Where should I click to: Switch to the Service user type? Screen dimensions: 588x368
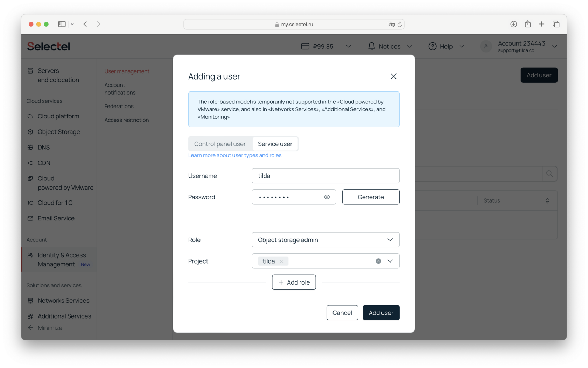tap(275, 144)
